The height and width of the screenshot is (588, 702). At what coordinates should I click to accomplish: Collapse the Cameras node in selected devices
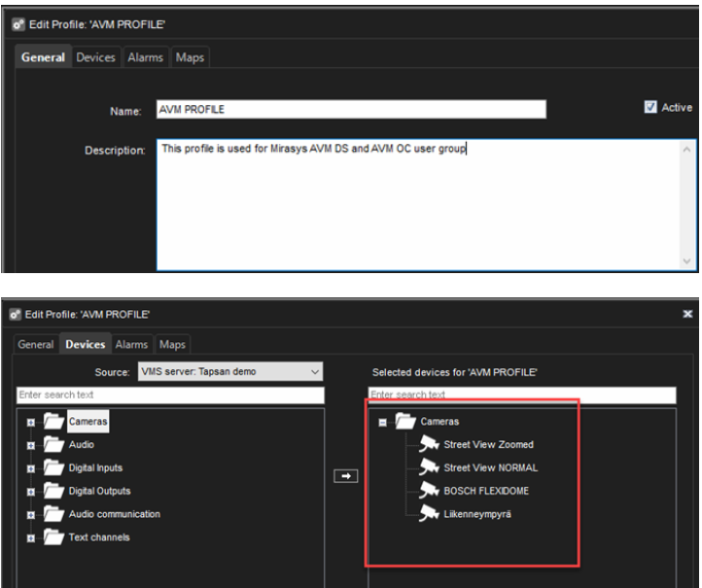click(x=383, y=423)
